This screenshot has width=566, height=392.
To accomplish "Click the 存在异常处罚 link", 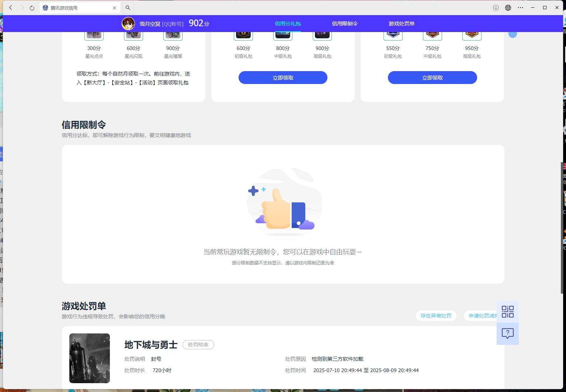I will [436, 316].
